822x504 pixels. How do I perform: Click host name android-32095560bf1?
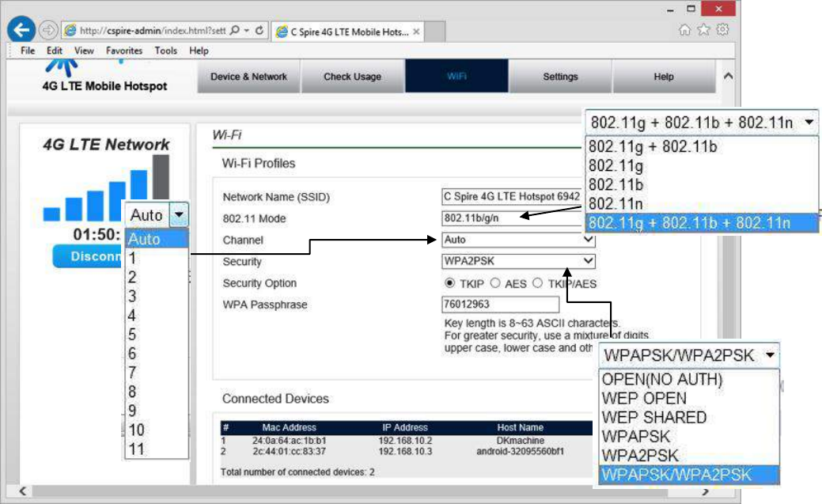coord(520,451)
